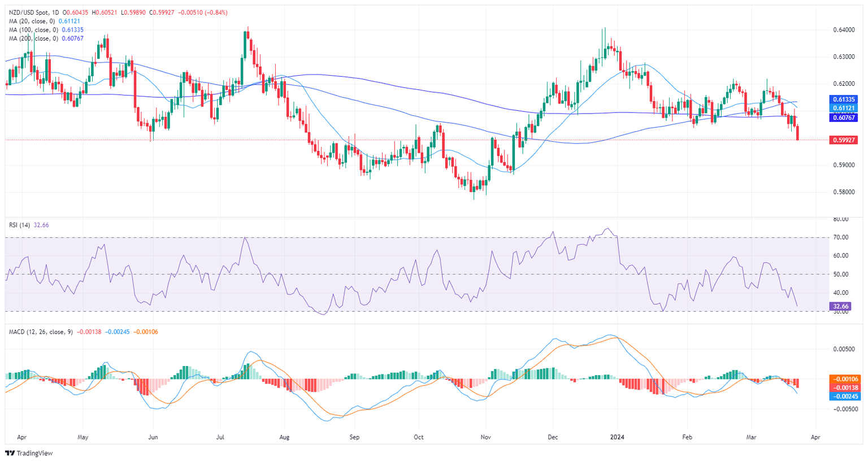Select the MA (100, close, 0) indicator label
This screenshot has width=868, height=462.
pos(34,30)
